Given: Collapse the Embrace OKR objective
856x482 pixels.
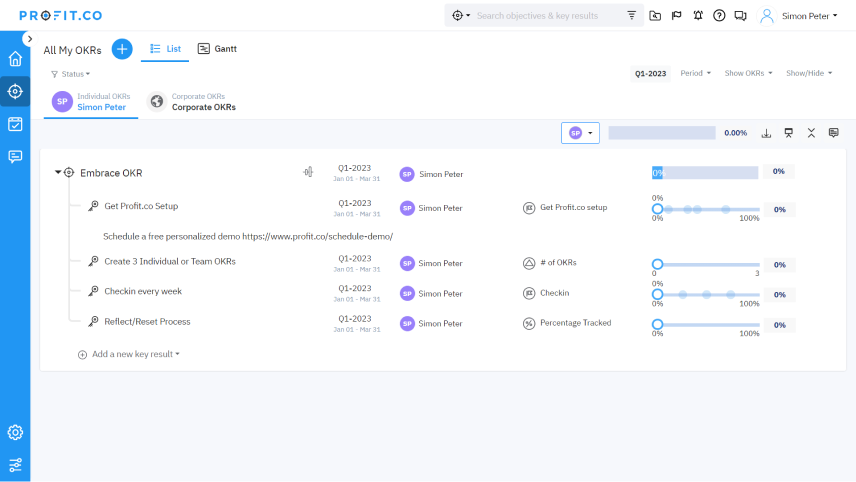Looking at the screenshot, I should (x=57, y=172).
